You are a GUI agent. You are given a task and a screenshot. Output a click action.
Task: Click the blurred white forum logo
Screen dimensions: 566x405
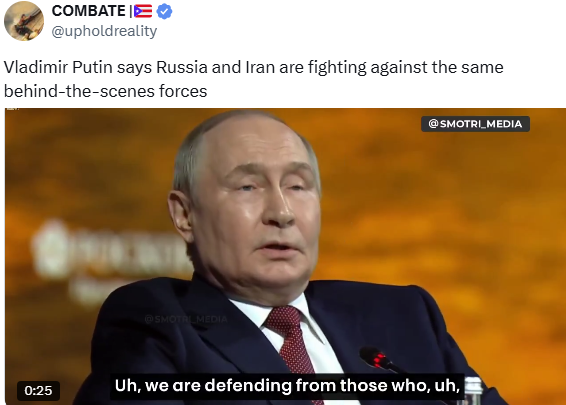(108, 251)
